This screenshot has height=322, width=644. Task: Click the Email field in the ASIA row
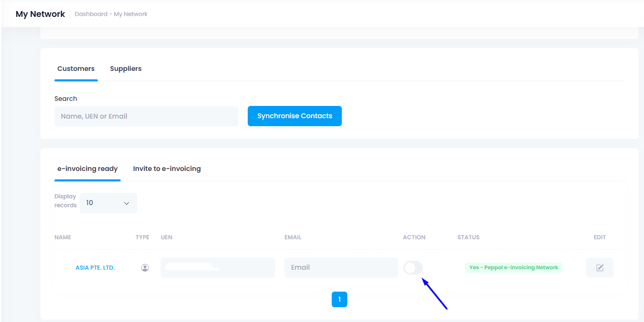341,268
